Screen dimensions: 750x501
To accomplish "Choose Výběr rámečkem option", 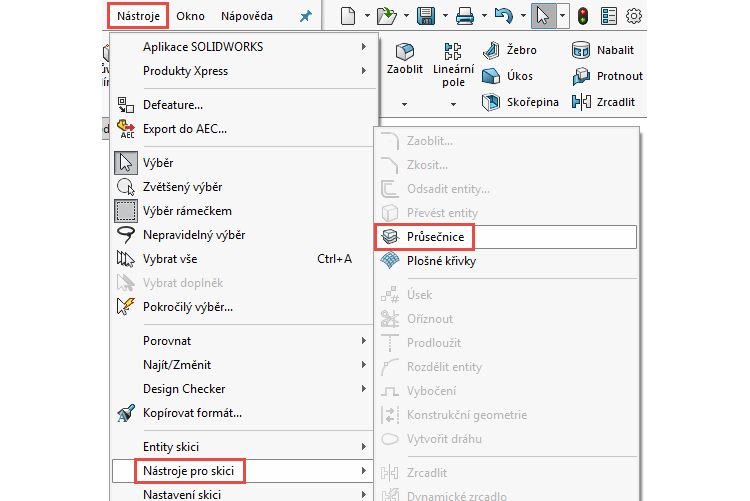I will coord(243,211).
